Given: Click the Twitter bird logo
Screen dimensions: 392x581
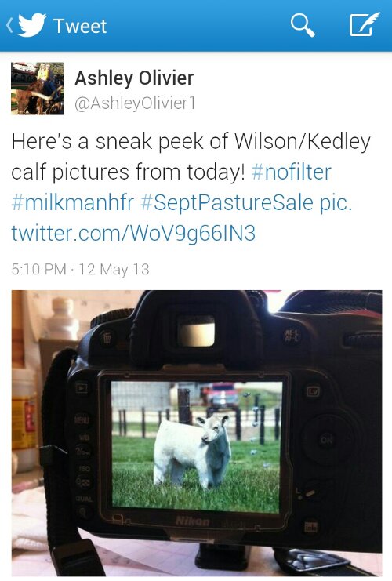Looking at the screenshot, I should point(32,25).
